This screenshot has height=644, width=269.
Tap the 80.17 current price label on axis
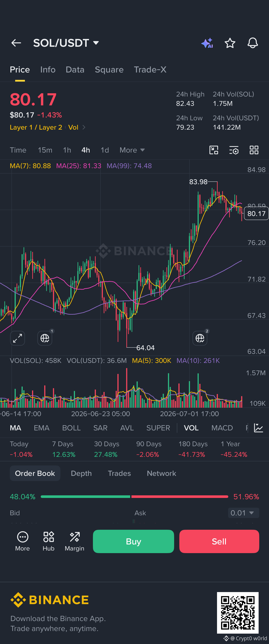256,214
